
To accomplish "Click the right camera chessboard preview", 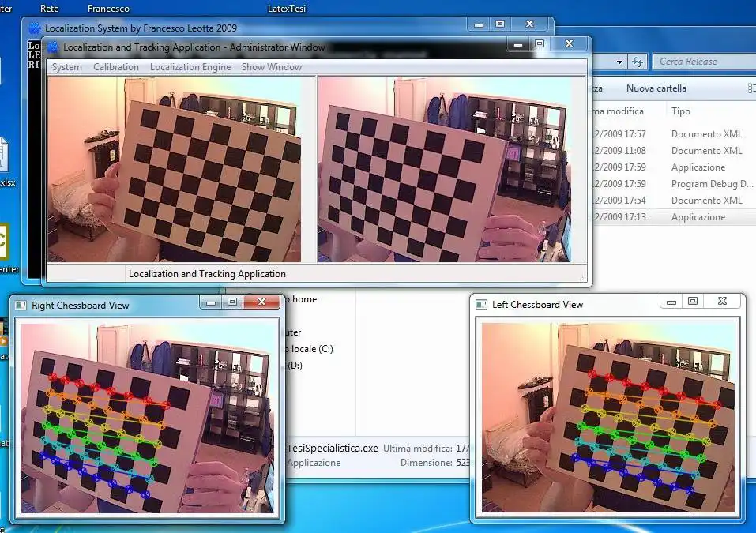I will (444, 169).
